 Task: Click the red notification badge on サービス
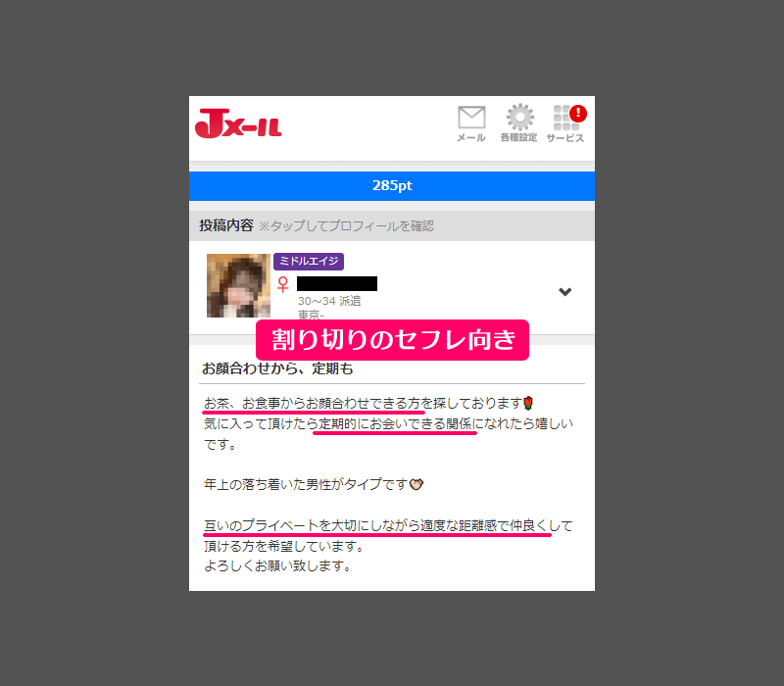(578, 114)
